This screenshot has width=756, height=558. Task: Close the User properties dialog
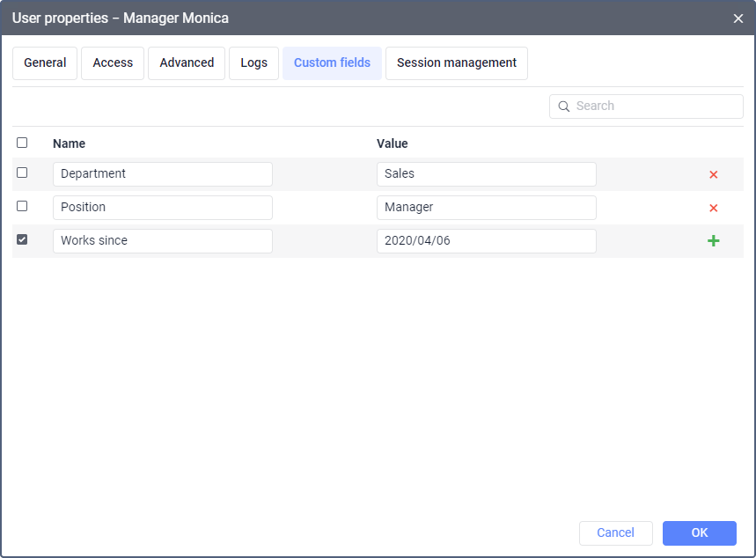[738, 18]
